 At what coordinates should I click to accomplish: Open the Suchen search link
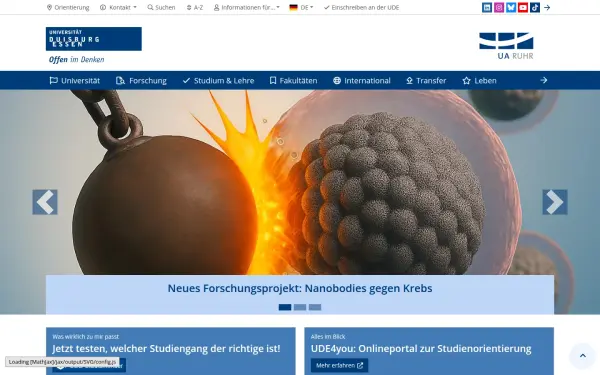click(x=161, y=7)
